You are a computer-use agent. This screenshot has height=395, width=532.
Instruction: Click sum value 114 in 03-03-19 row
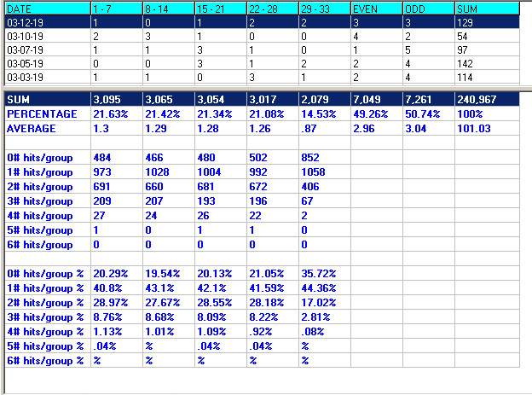[465, 78]
